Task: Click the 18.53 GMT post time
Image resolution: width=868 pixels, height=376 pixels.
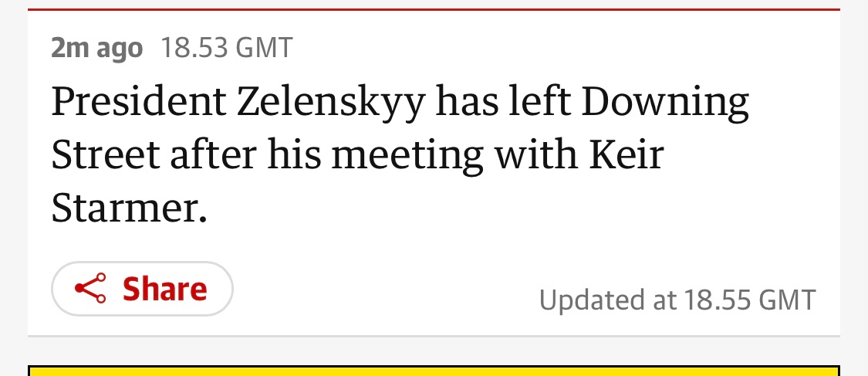Action: coord(226,49)
